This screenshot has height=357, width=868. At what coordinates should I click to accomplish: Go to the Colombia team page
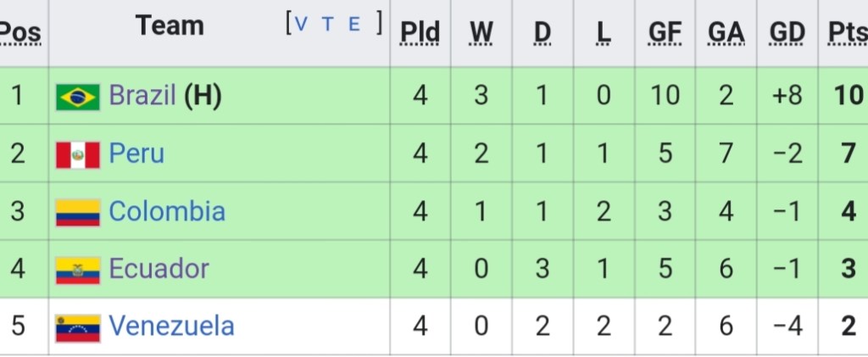coord(167,211)
